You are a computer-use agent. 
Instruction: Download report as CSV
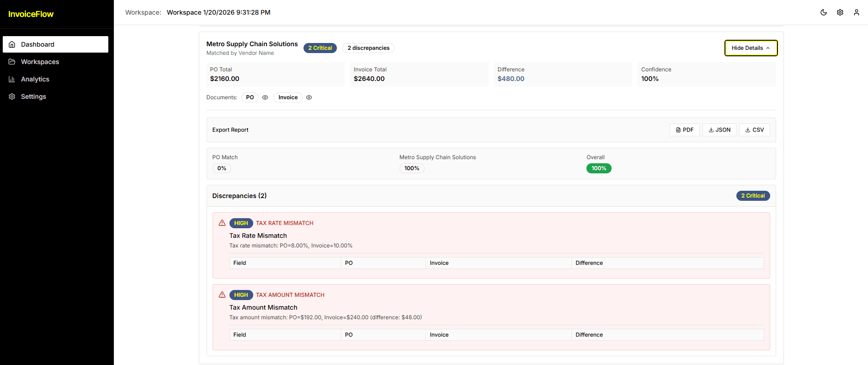(x=754, y=130)
